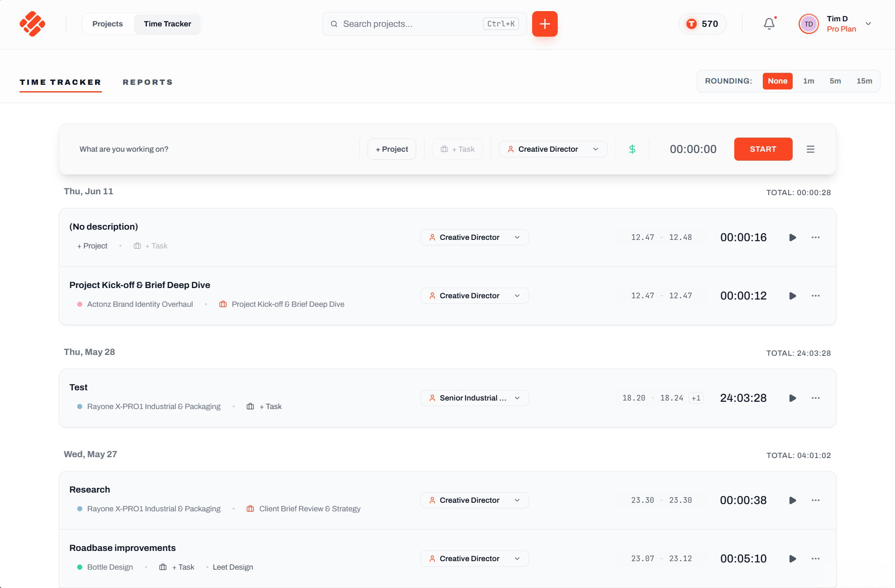
Task: Click the Leet Design client label
Action: 233,567
